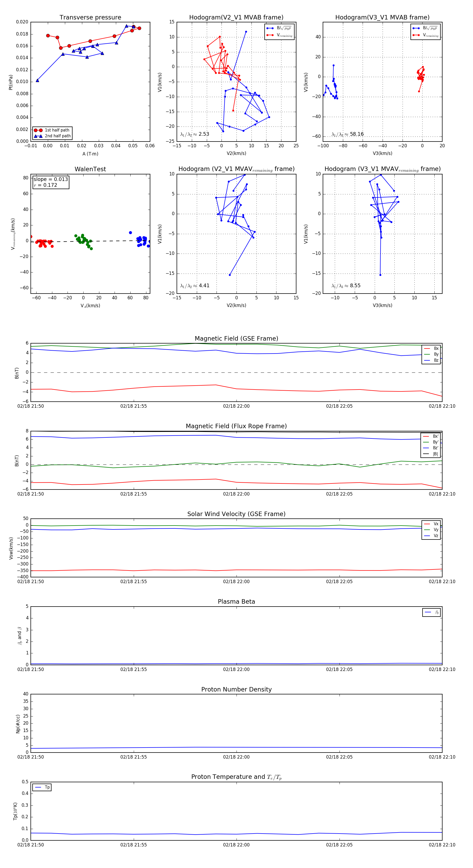
Task: Click the 'Np(#/cc)' y-axis label
Action: [18, 723]
